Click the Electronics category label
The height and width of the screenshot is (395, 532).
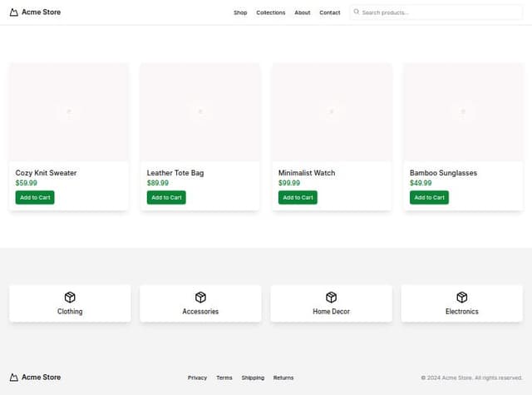pyautogui.click(x=462, y=312)
